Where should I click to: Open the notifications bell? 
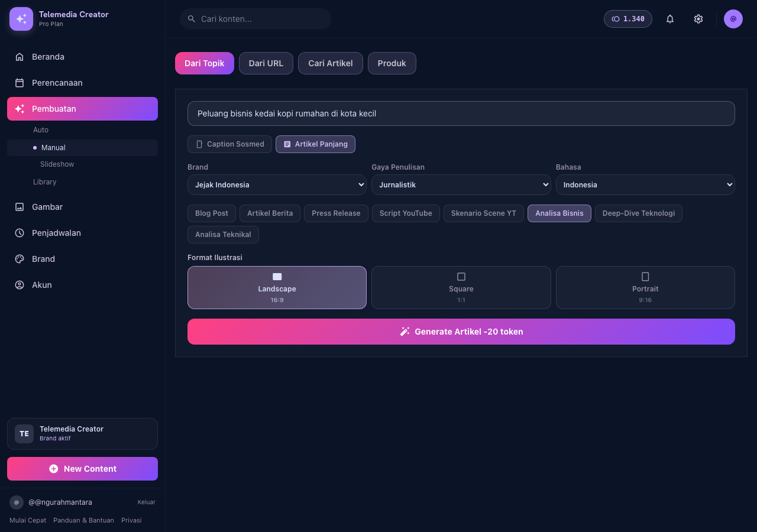(x=670, y=19)
